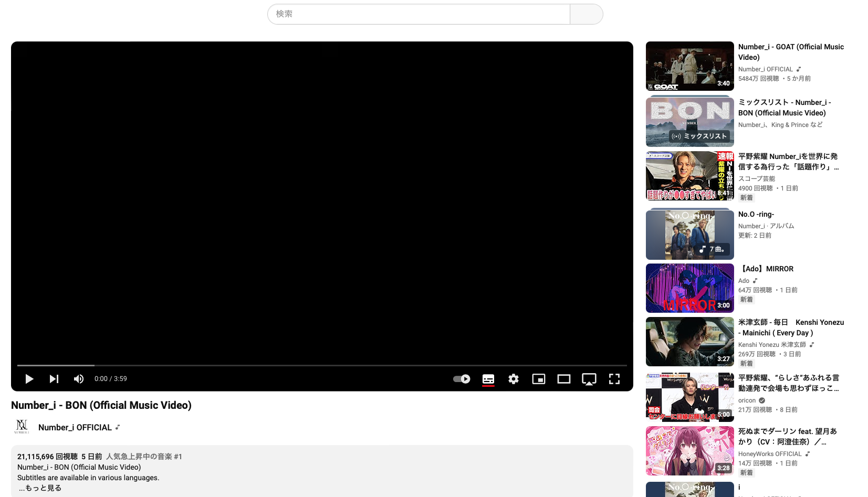
Task: Focus the 検索 search field
Action: 419,14
